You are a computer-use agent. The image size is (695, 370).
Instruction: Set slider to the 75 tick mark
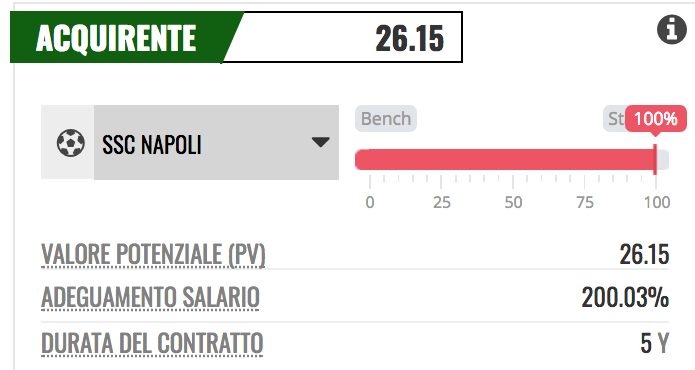(x=584, y=160)
